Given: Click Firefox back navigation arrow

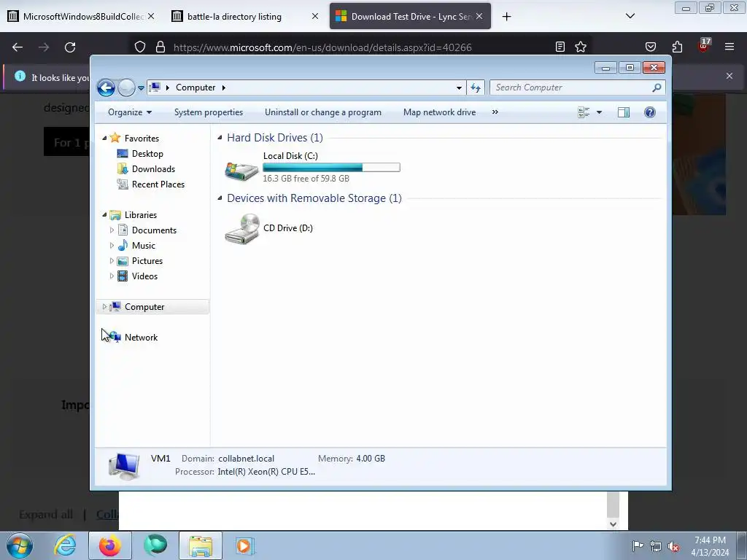Looking at the screenshot, I should tap(18, 47).
